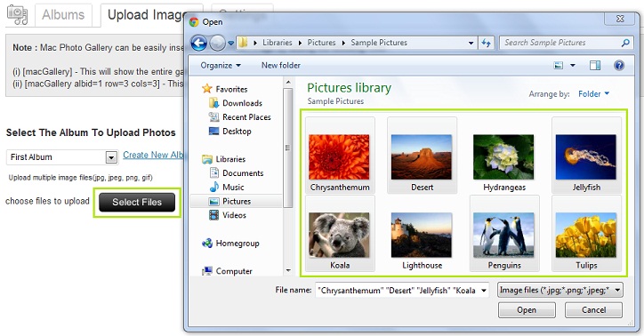Open the Image files type filter dropdown
The image size is (644, 336).
point(559,290)
